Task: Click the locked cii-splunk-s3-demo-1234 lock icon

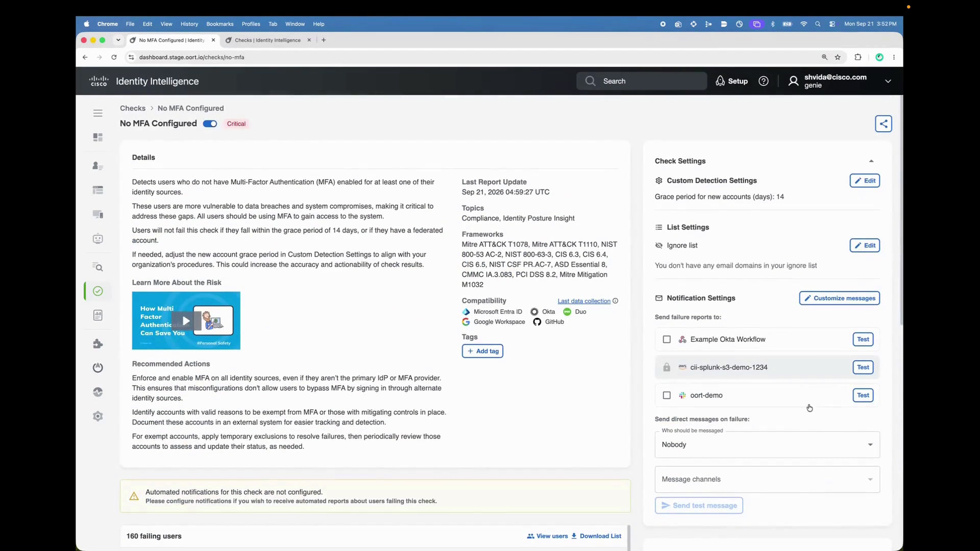Action: pos(667,367)
